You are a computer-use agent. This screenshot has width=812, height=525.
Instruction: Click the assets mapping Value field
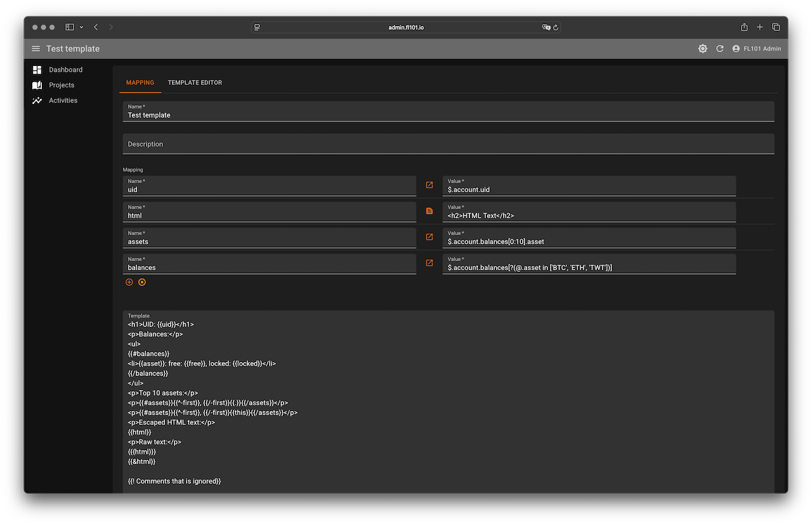589,241
